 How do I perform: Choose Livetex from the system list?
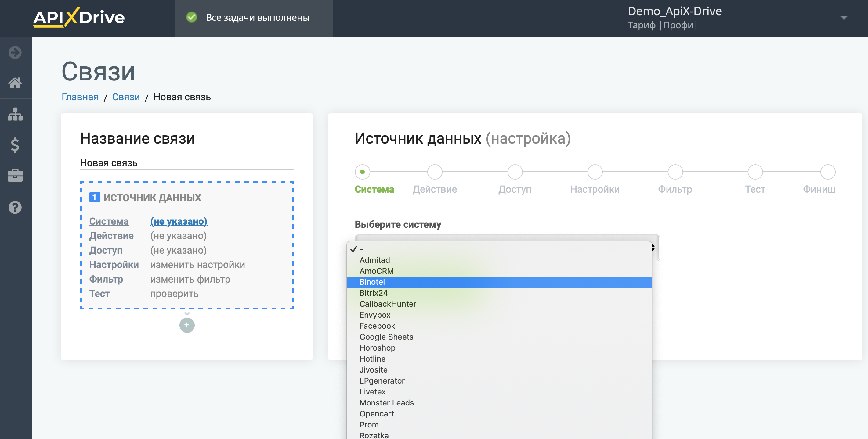pyautogui.click(x=499, y=392)
